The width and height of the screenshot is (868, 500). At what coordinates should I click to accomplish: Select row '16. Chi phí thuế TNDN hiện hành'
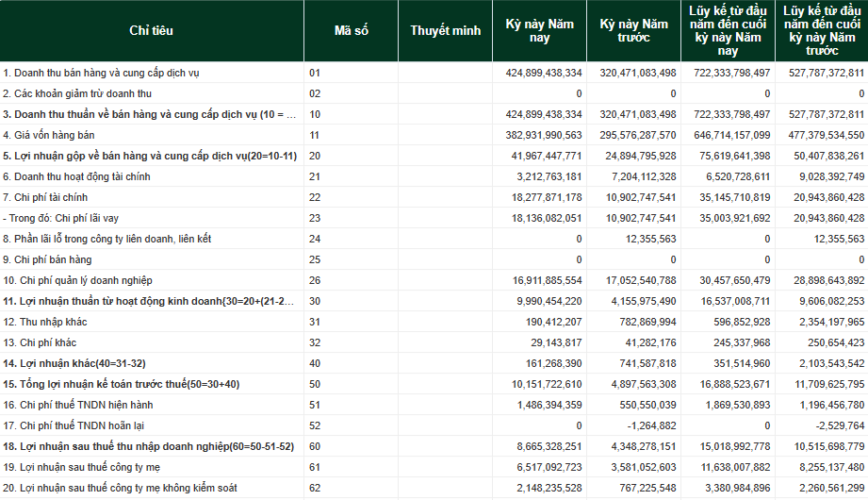[434, 406]
